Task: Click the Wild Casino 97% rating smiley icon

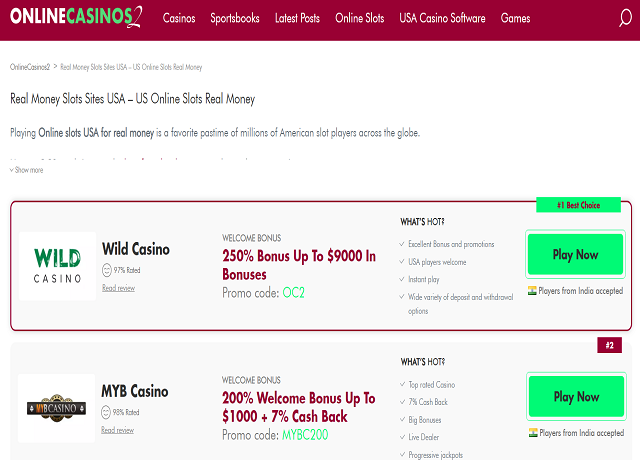Action: click(x=107, y=270)
